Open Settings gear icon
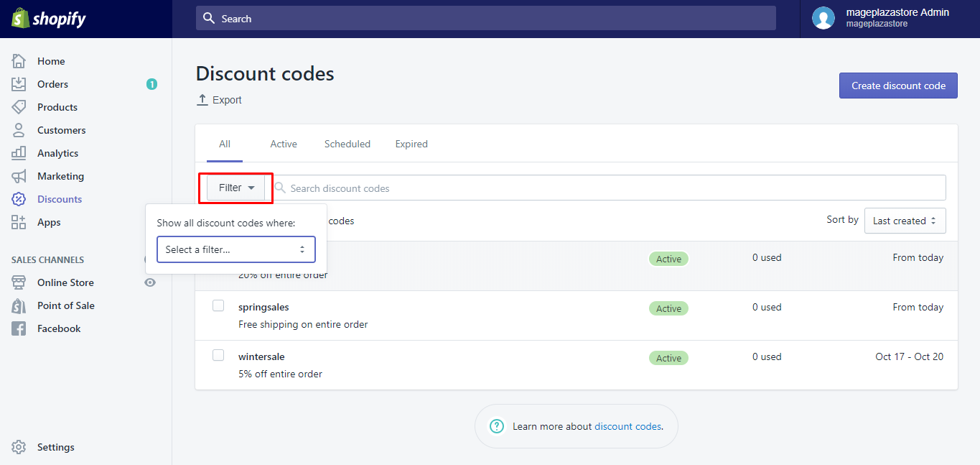The width and height of the screenshot is (980, 465). [x=19, y=447]
